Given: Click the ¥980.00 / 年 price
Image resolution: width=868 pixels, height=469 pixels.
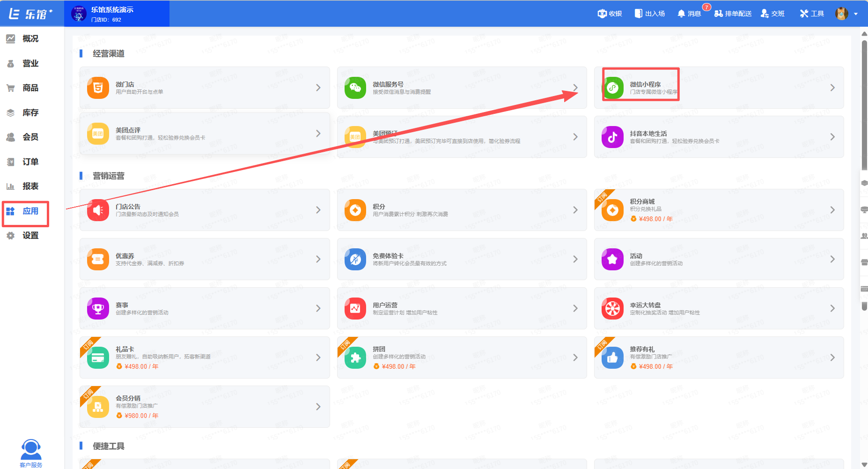Looking at the screenshot, I should point(141,416).
